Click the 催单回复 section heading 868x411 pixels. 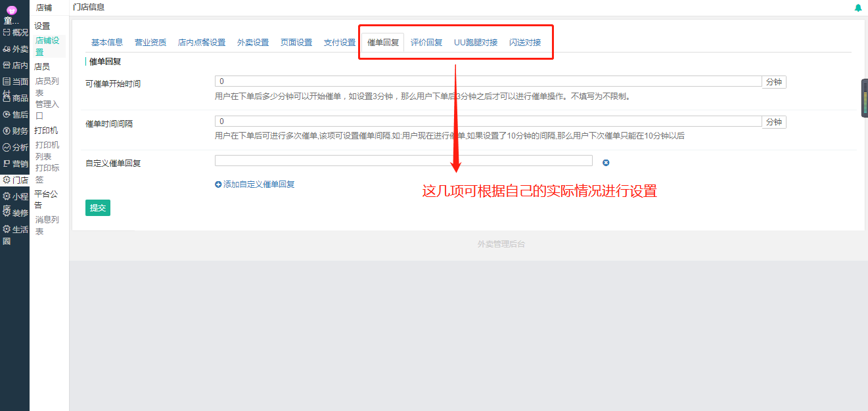point(104,62)
